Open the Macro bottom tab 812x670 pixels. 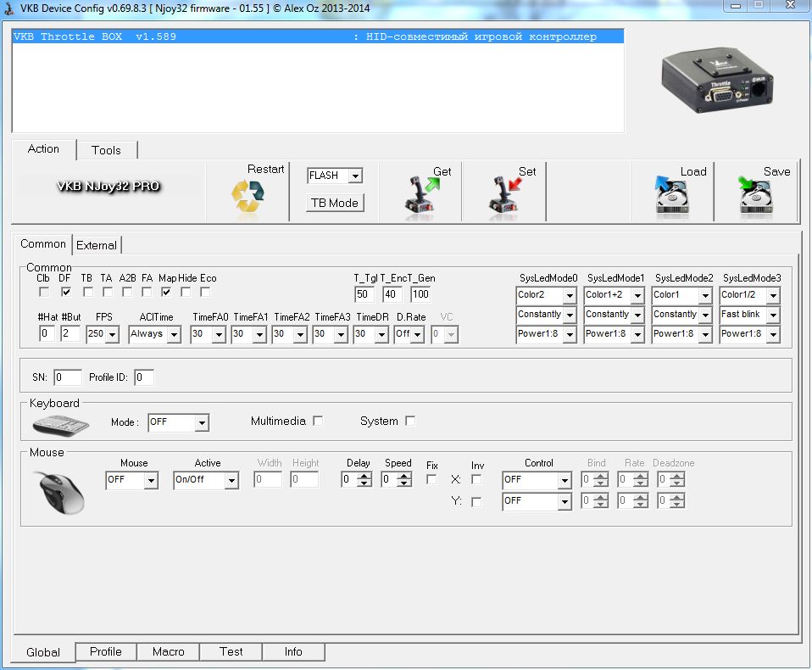tap(168, 651)
